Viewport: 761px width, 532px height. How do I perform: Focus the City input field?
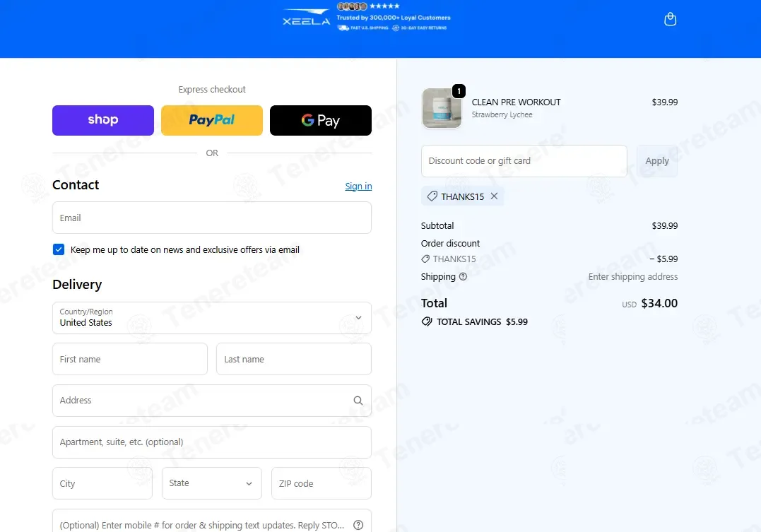tap(102, 483)
